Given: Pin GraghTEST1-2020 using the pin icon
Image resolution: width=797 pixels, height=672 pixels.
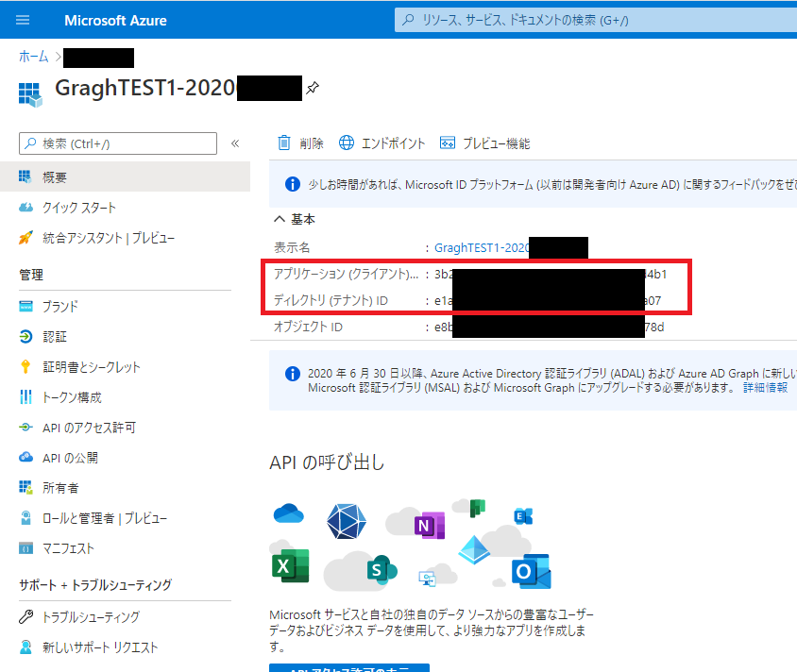Looking at the screenshot, I should coord(312,88).
